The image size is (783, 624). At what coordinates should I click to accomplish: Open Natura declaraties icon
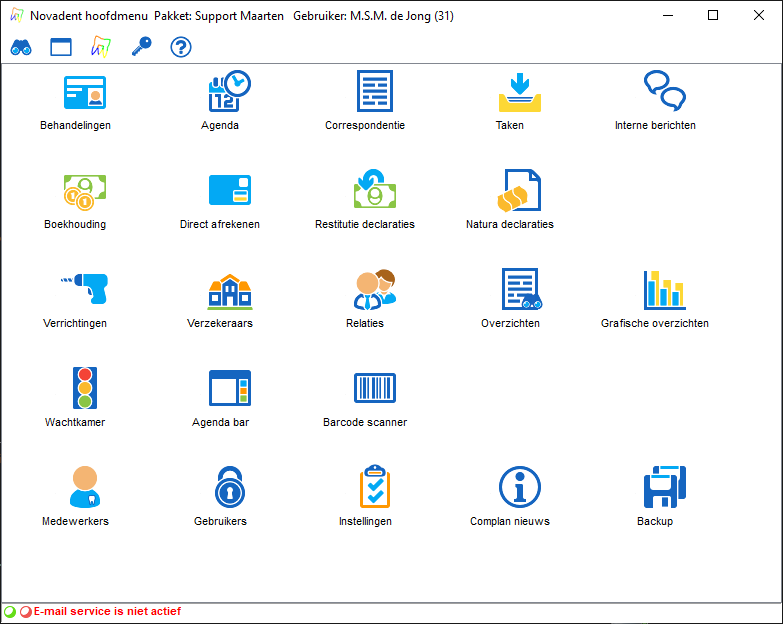click(519, 190)
